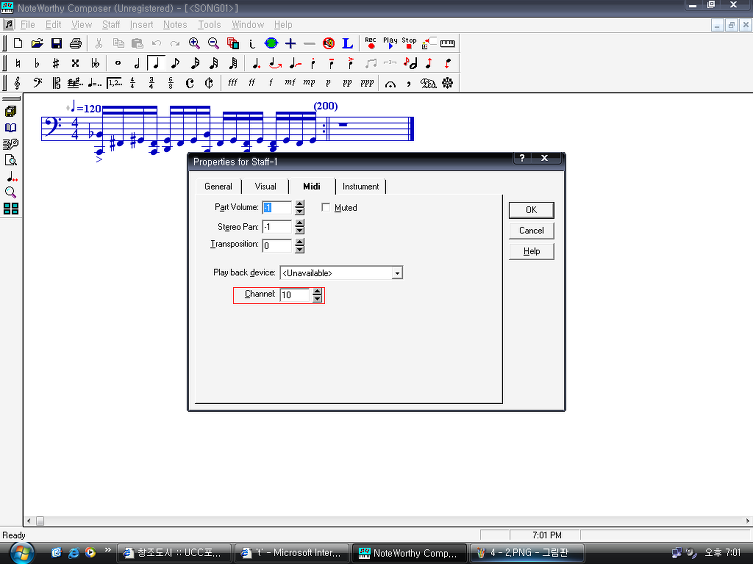Zoom in with magnifier plus icon
The height and width of the screenshot is (564, 753).
[194, 43]
